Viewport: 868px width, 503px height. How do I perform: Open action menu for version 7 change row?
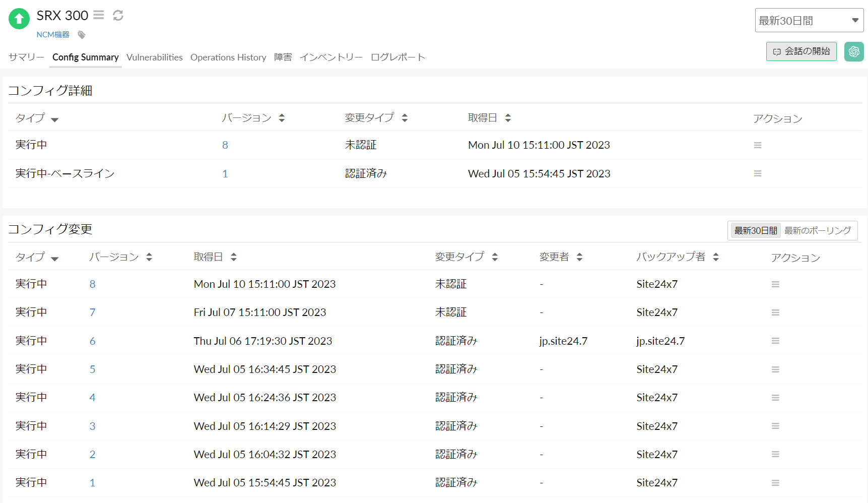775,312
